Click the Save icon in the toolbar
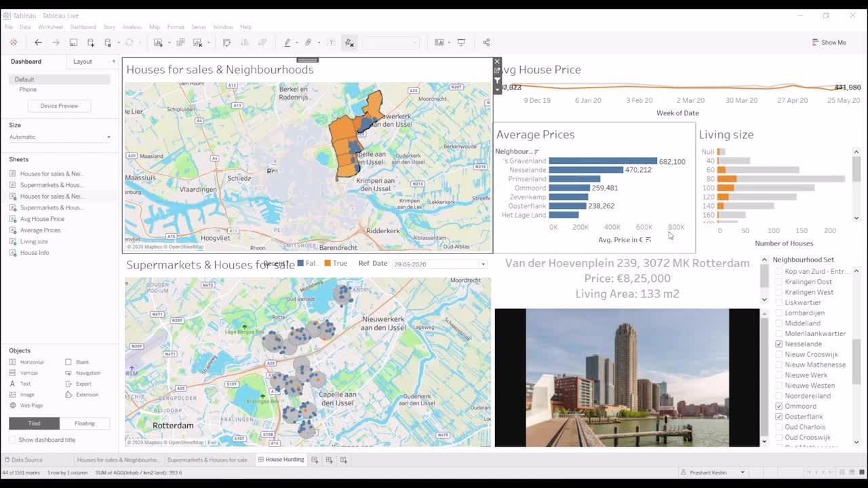 [x=73, y=42]
